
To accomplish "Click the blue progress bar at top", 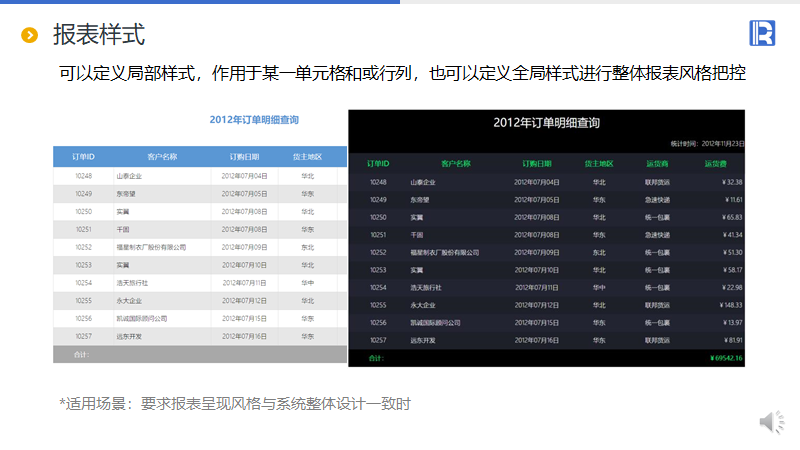I will point(200,2).
